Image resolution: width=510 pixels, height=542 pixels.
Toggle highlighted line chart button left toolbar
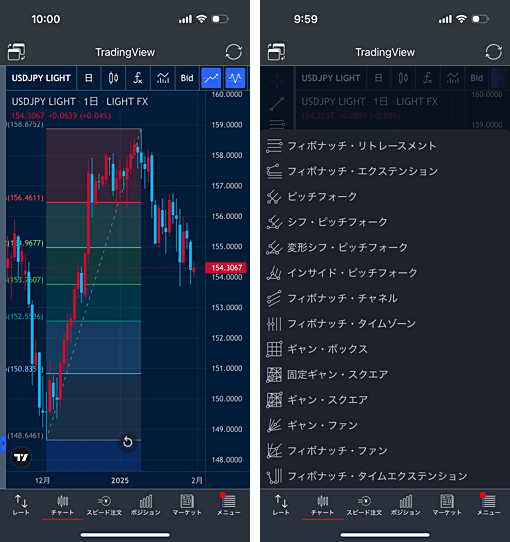[x=211, y=78]
